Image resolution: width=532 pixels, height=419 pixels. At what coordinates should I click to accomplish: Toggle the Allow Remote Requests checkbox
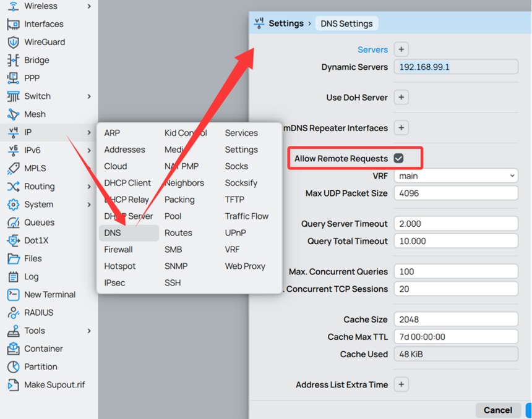[398, 159]
